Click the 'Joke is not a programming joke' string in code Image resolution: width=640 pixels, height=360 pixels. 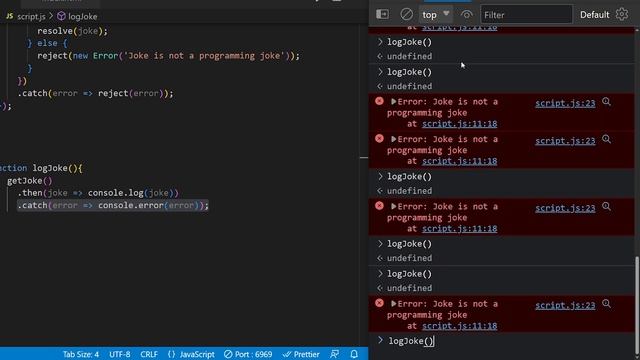[x=204, y=56]
